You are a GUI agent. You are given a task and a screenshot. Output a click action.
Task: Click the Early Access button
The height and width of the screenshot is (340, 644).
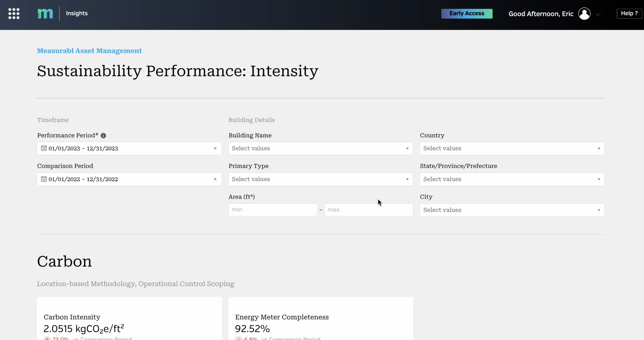(467, 14)
